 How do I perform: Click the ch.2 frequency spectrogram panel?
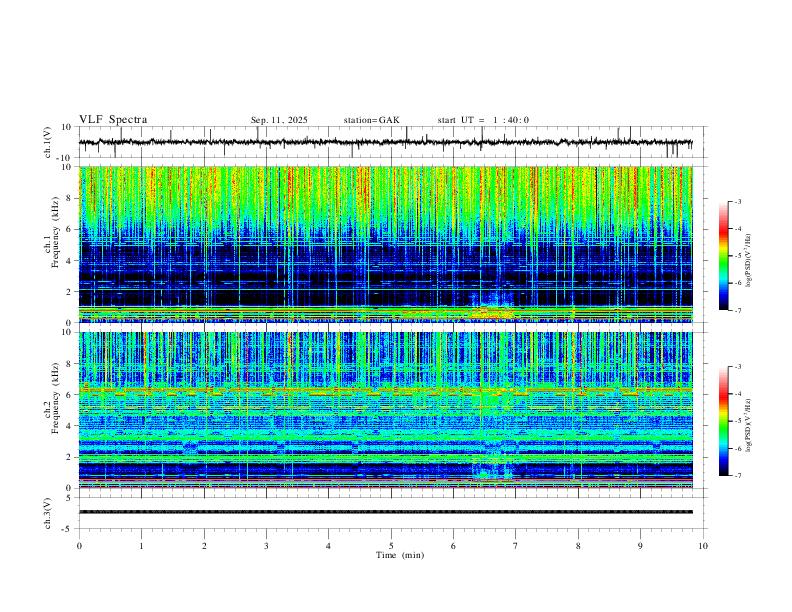tap(386, 410)
